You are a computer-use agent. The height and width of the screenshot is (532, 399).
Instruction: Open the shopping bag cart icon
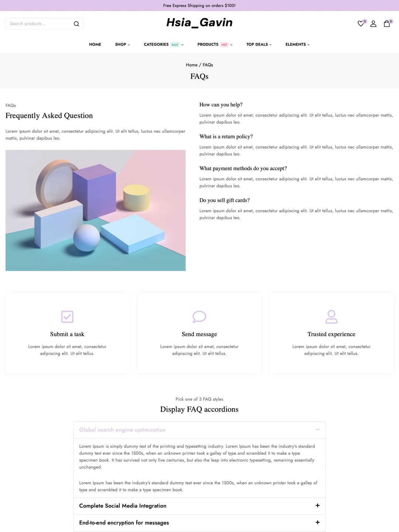pyautogui.click(x=387, y=24)
